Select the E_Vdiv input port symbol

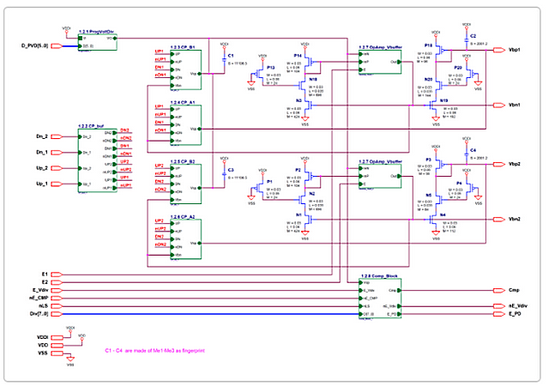click(57, 290)
